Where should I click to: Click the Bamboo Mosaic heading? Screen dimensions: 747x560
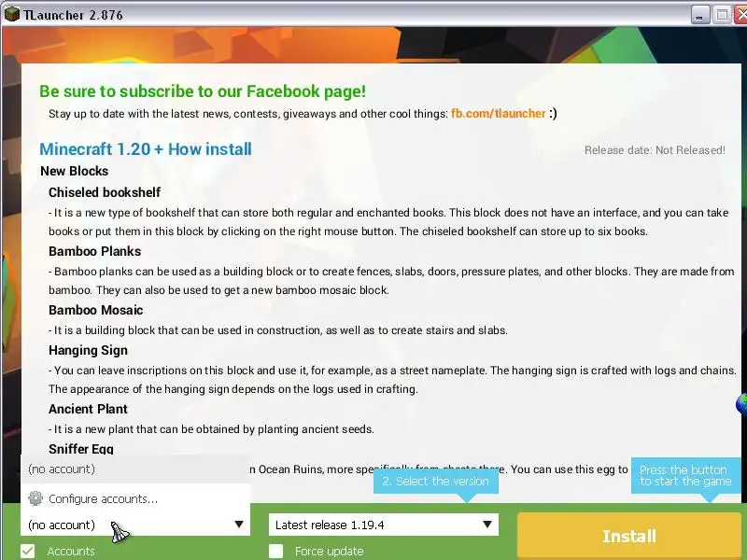pyautogui.click(x=96, y=310)
